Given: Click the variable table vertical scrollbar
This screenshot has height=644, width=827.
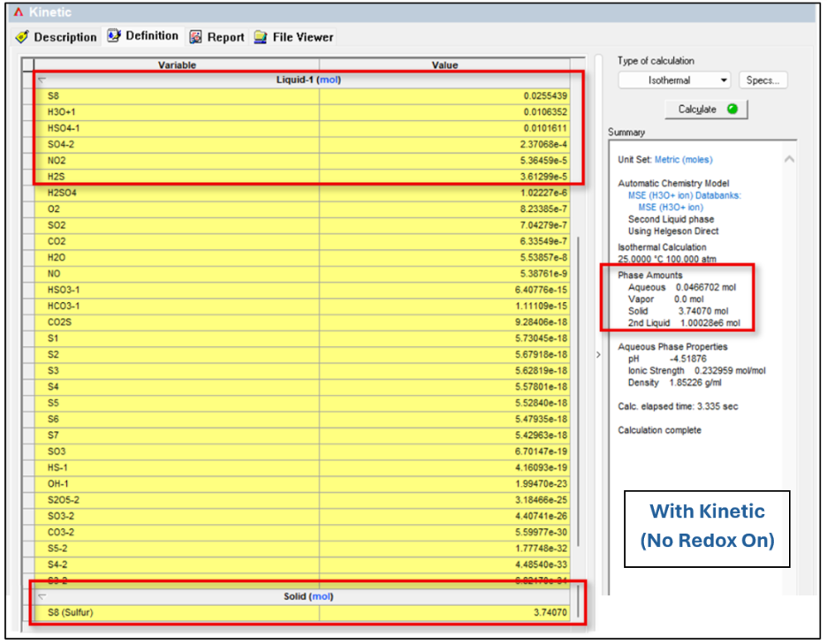Looking at the screenshot, I should [x=579, y=390].
